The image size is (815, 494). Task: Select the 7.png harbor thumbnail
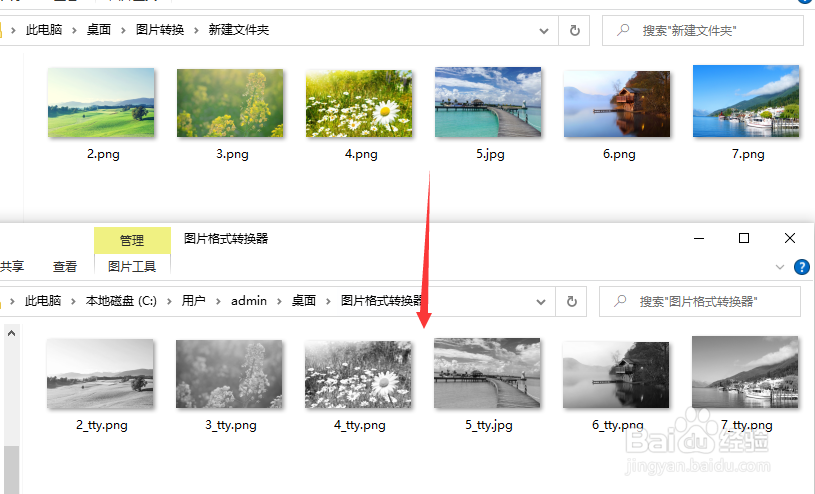(746, 101)
